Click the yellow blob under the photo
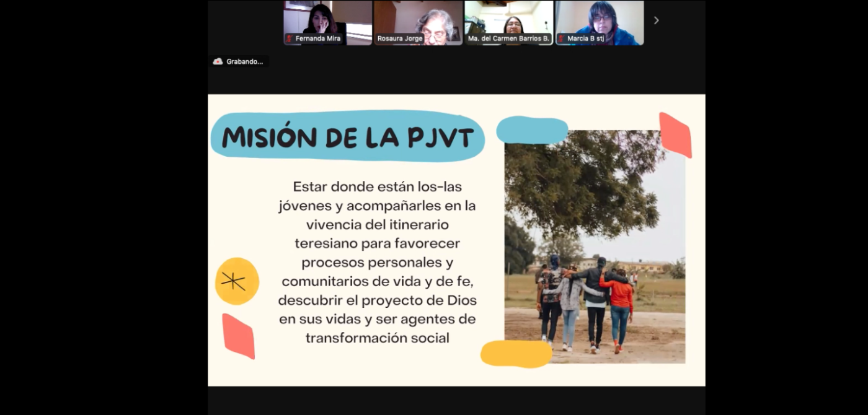This screenshot has width=868, height=415. coord(516,354)
